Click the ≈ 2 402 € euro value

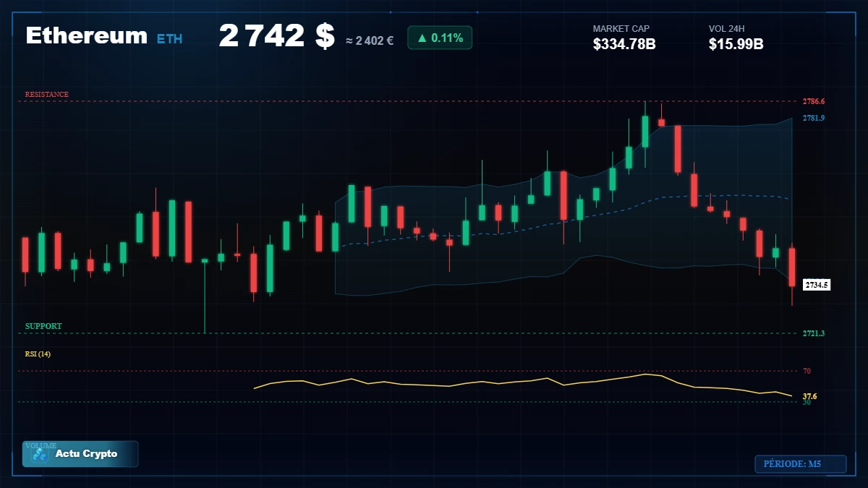click(370, 40)
